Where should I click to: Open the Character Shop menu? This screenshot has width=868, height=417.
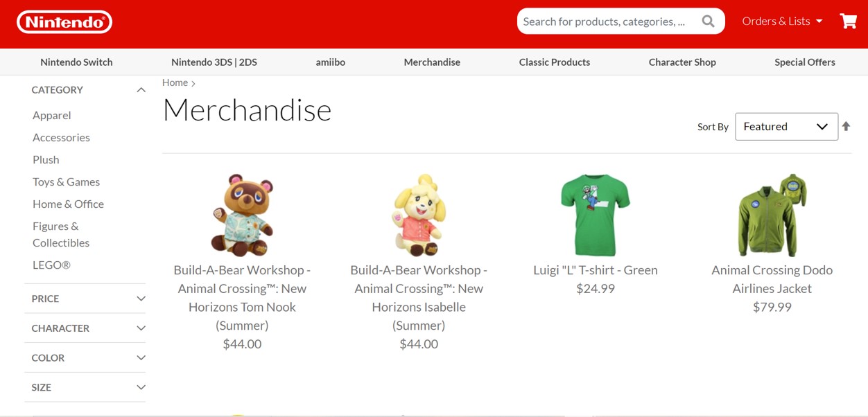pos(682,62)
